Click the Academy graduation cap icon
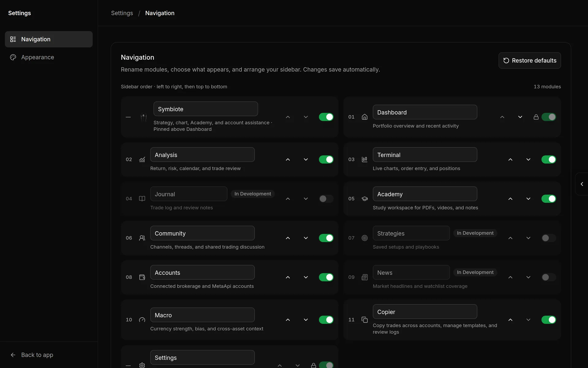The width and height of the screenshot is (588, 368). click(x=364, y=199)
